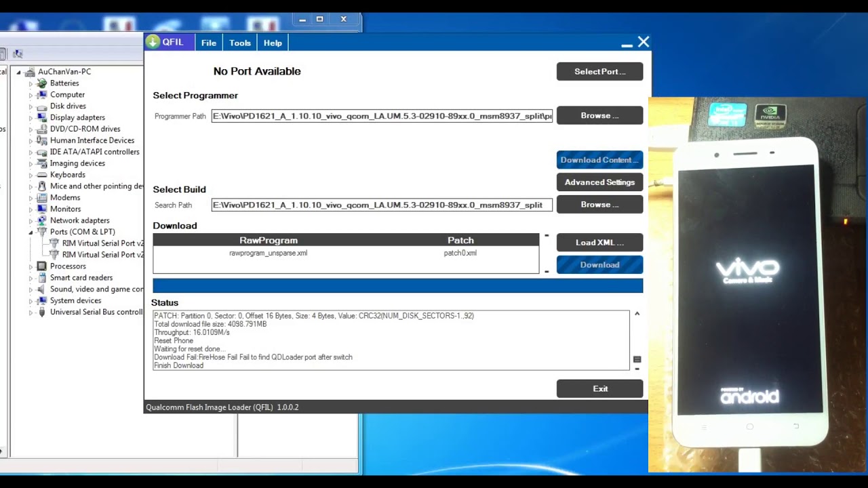Select the Smart card readers label
The image size is (868, 488).
point(81,278)
